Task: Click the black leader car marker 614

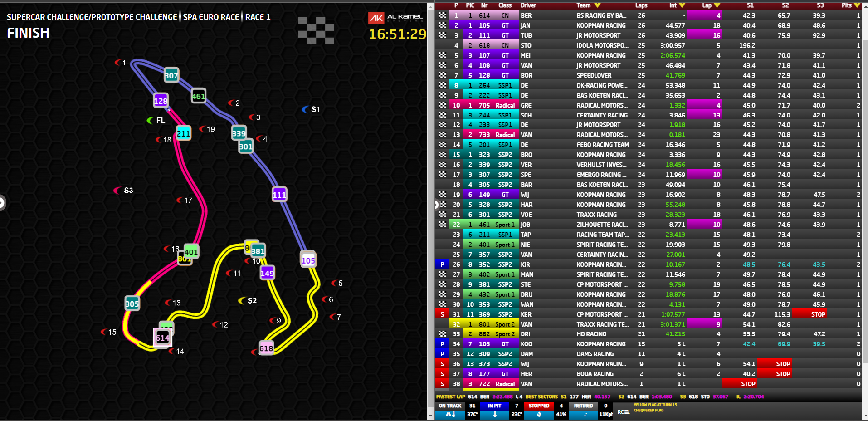Action: (162, 338)
